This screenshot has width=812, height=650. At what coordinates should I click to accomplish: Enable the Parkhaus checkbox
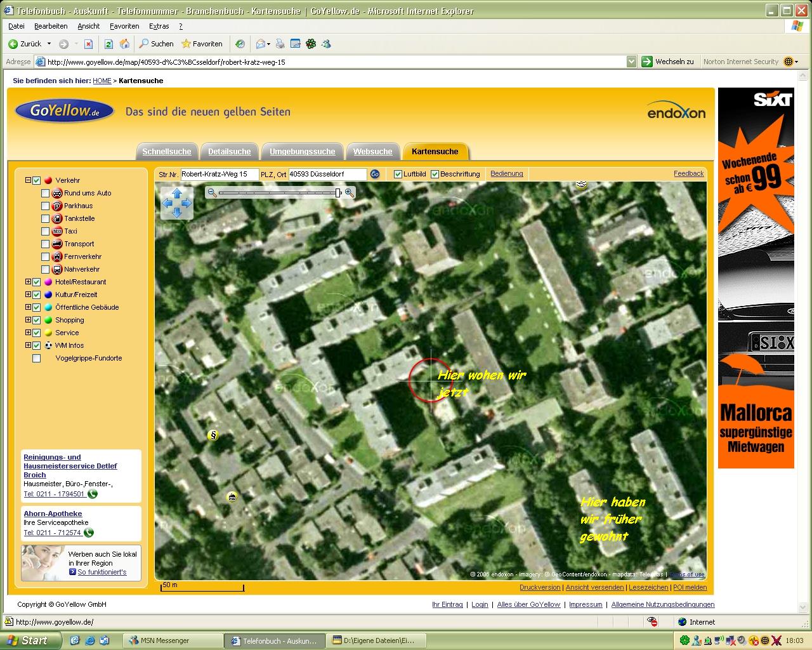coord(45,206)
